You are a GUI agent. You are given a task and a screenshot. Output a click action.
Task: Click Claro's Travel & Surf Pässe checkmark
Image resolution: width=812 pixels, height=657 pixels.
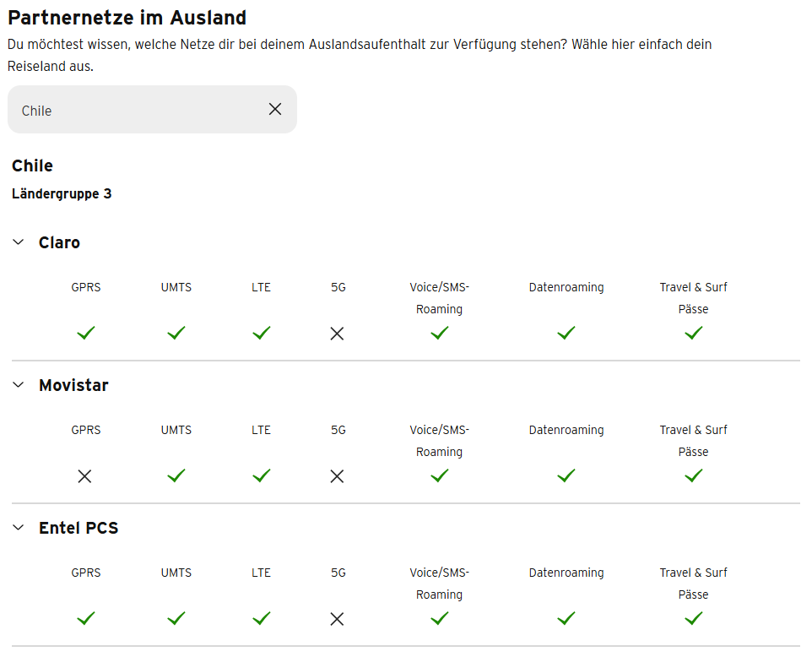tap(693, 334)
